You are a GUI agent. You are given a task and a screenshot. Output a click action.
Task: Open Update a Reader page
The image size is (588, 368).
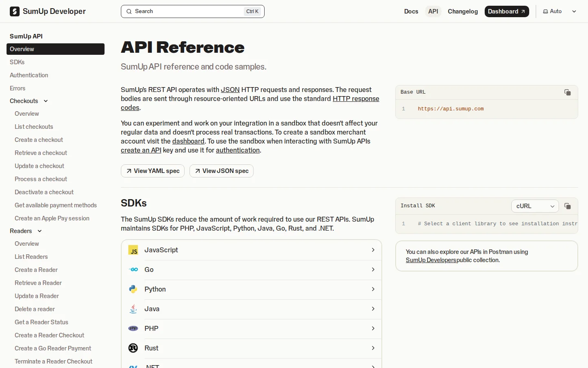point(37,296)
